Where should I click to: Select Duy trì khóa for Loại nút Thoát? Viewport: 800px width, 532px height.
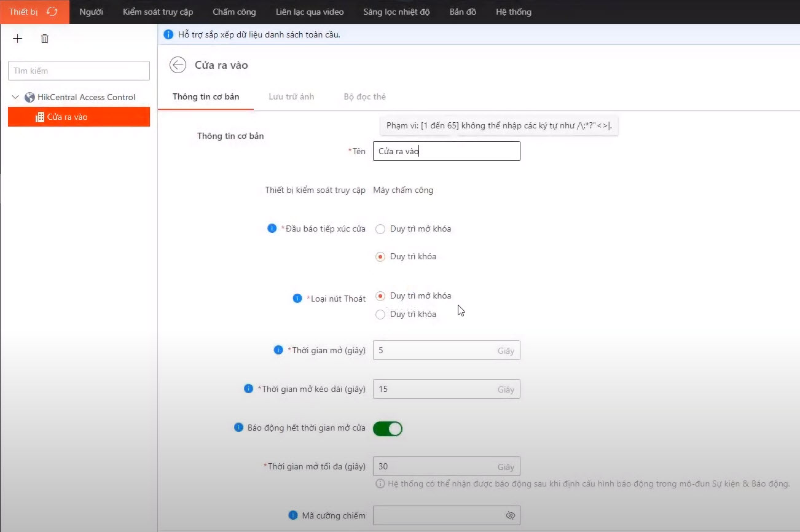380,315
